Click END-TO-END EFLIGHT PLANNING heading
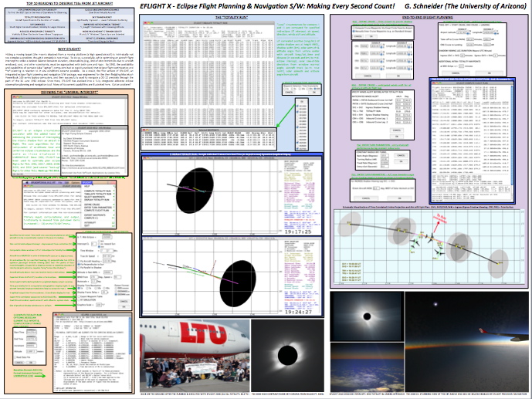532x399 pixels. pos(428,17)
